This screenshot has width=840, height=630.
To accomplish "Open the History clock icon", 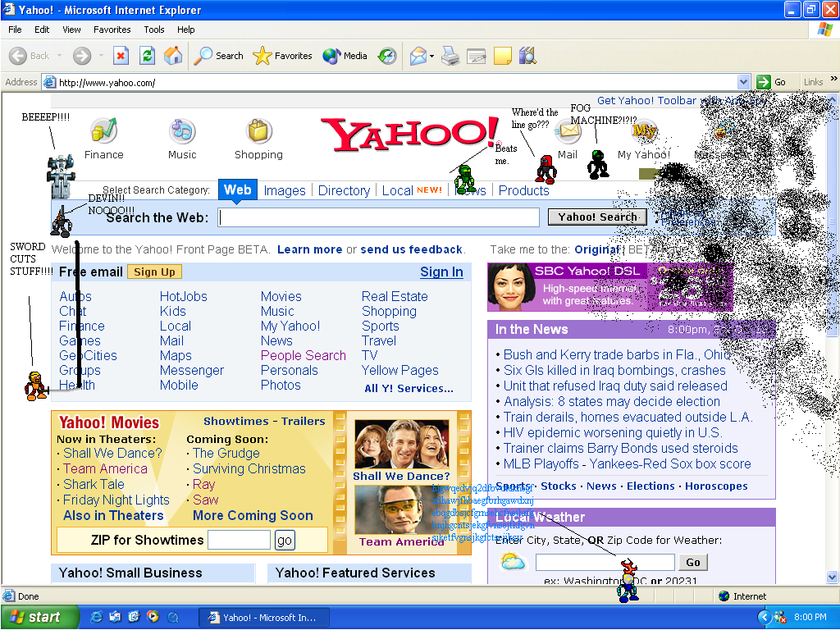I will [x=387, y=56].
